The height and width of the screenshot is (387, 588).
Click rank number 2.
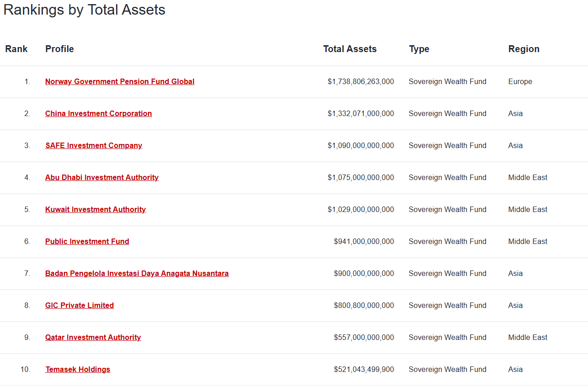[27, 113]
